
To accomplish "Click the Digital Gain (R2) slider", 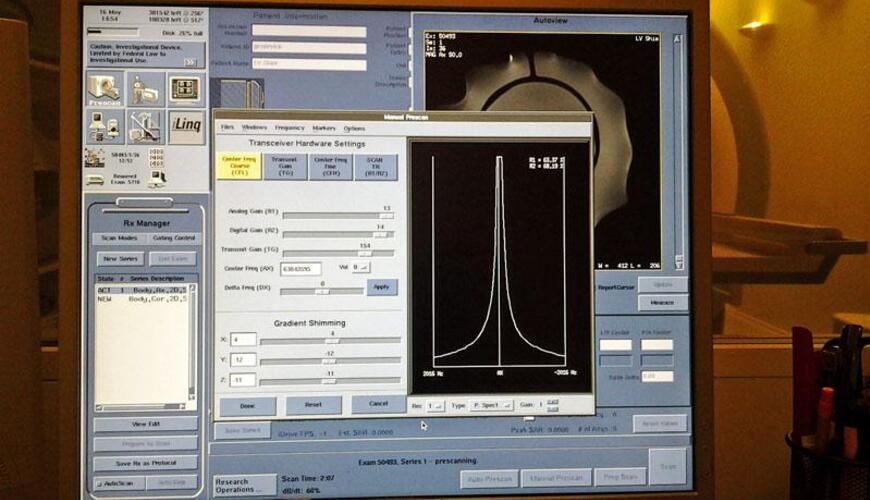I will (x=338, y=234).
